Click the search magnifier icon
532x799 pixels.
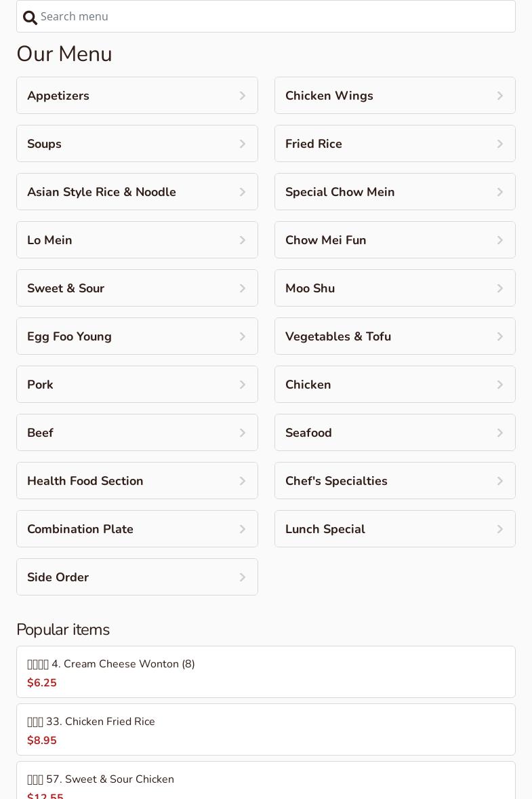(x=30, y=18)
